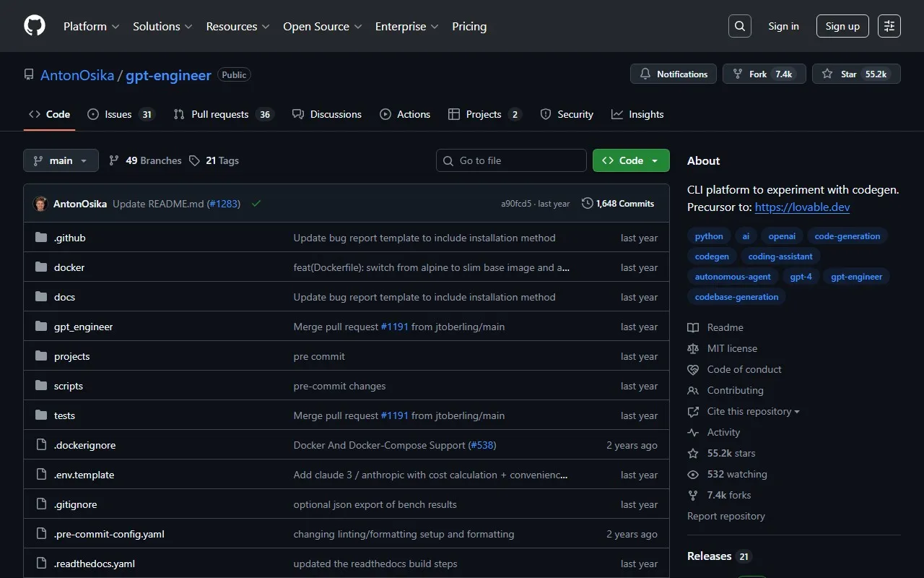Expand the main branch selector
924x578 pixels.
click(61, 160)
